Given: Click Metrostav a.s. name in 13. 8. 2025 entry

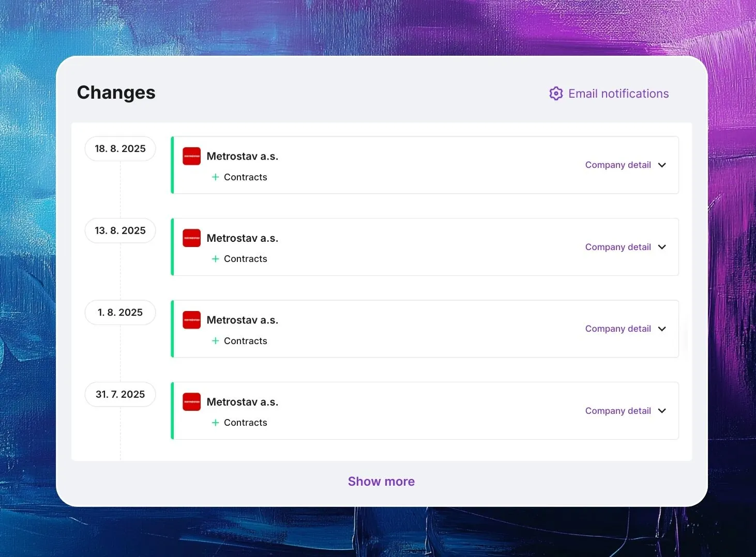Looking at the screenshot, I should pyautogui.click(x=243, y=238).
